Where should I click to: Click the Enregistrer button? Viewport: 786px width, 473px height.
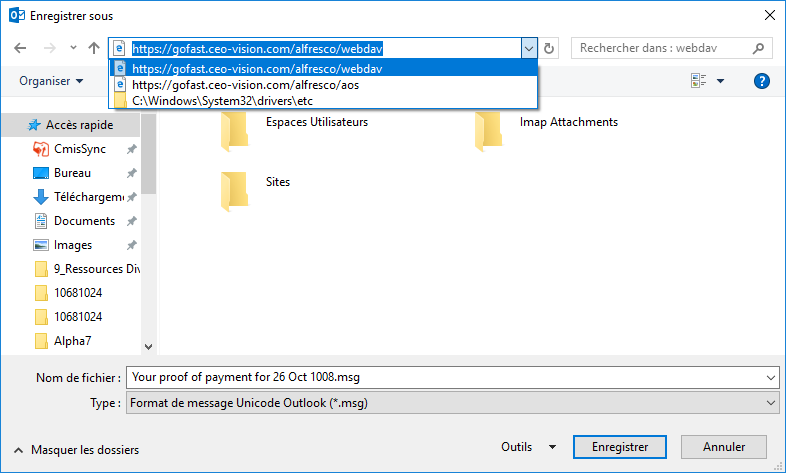(x=621, y=447)
